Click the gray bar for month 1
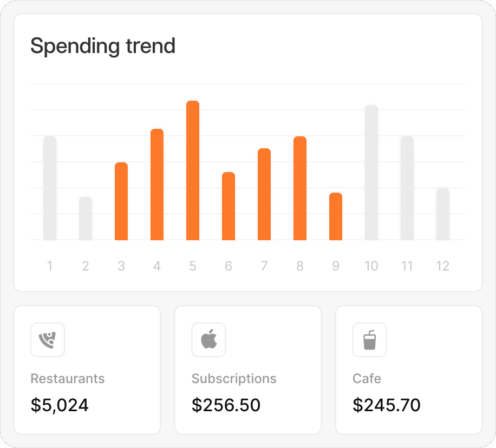The width and height of the screenshot is (496, 448). (49, 189)
